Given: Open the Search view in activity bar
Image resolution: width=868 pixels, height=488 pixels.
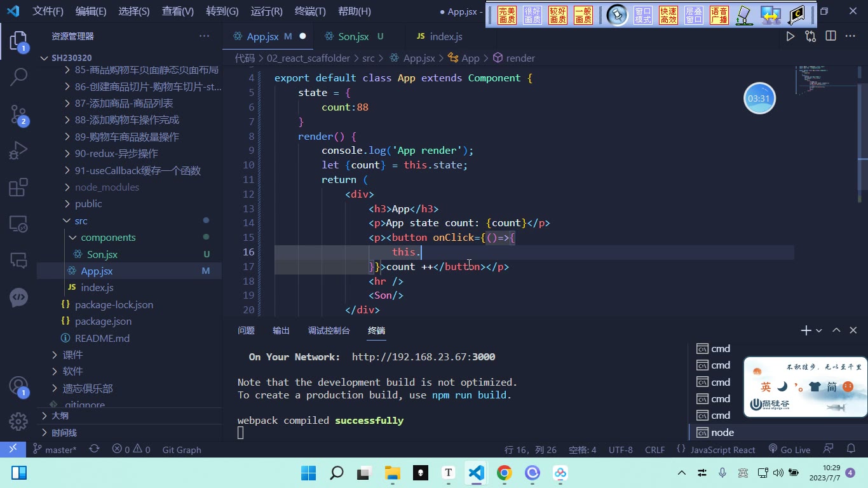Looking at the screenshot, I should coord(18,78).
